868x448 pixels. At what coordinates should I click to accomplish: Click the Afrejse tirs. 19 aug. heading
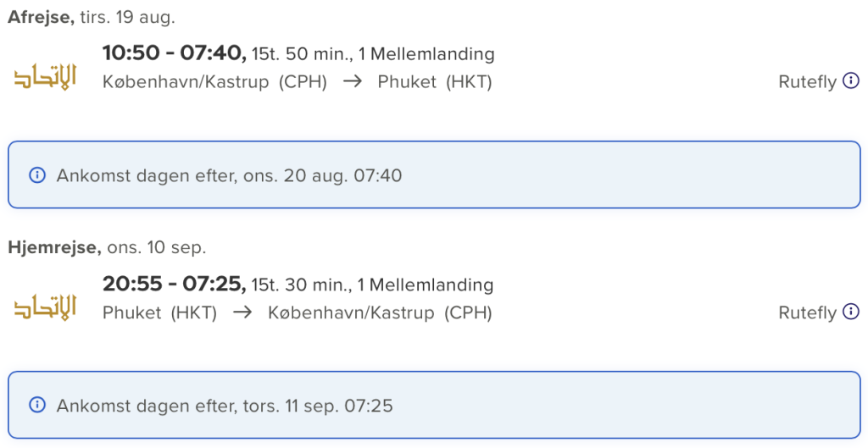coord(92,17)
